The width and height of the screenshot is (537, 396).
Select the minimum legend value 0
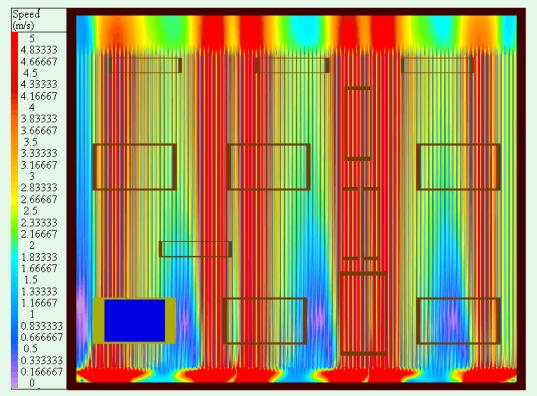point(32,383)
